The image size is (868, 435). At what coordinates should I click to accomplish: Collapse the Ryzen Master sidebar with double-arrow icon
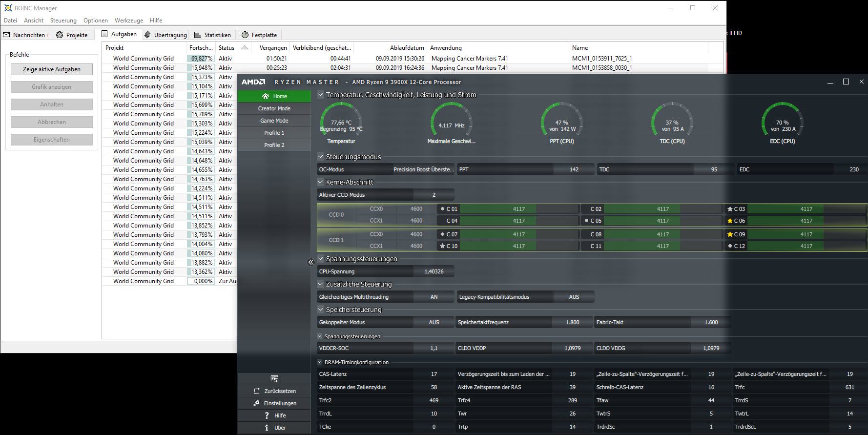tap(311, 262)
